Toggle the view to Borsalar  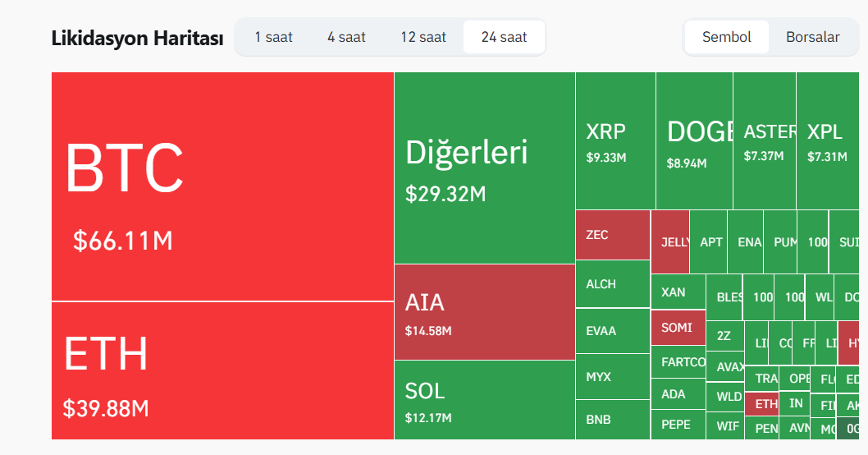point(812,37)
